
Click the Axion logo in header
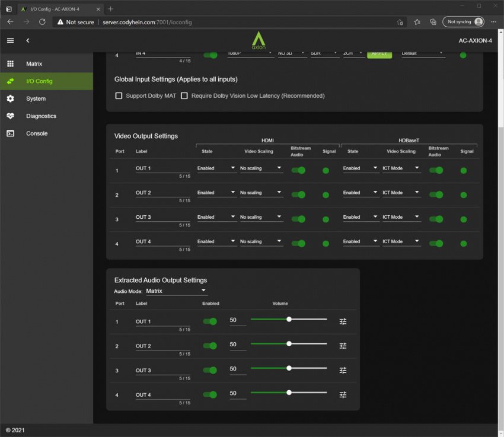point(259,40)
